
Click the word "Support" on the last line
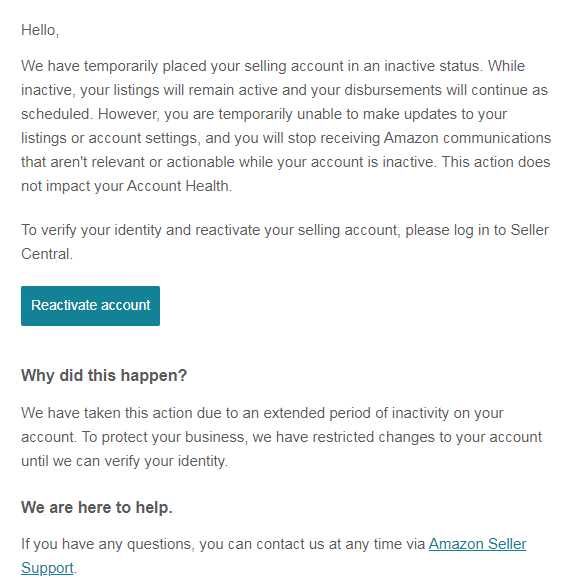pyautogui.click(x=47, y=569)
